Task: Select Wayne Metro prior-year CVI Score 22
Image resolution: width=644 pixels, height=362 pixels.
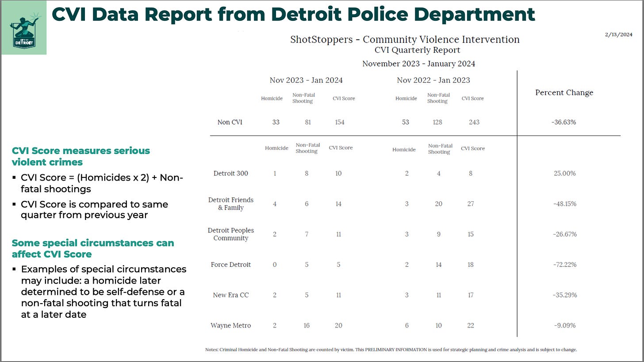Action: pos(471,326)
